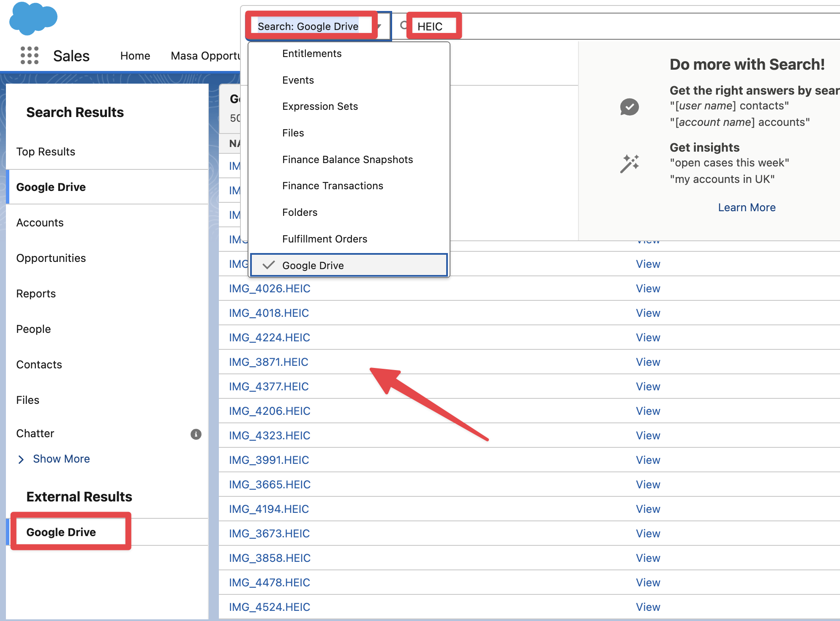The image size is (840, 621).
Task: Click the Chatter info icon
Action: (x=196, y=434)
